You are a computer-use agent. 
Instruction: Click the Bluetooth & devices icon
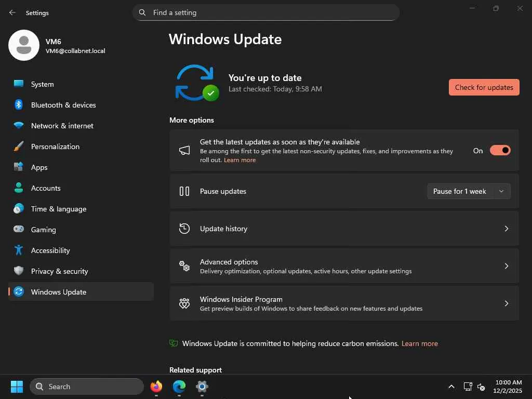[19, 105]
